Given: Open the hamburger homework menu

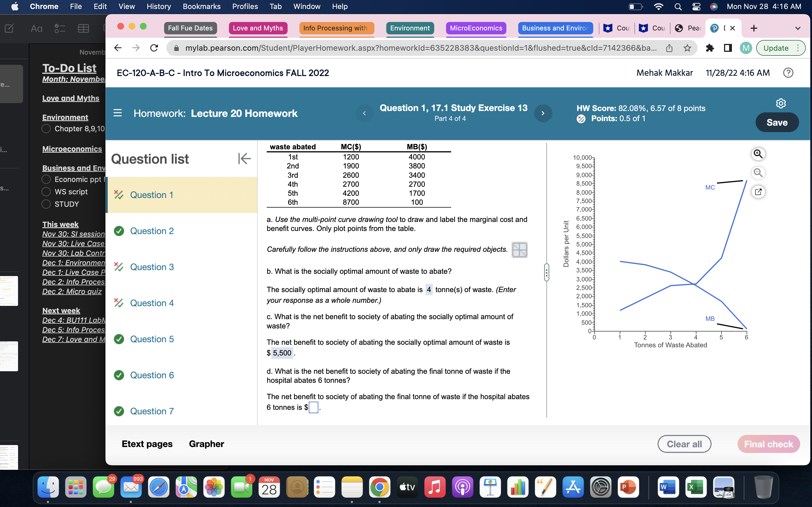Looking at the screenshot, I should 118,113.
